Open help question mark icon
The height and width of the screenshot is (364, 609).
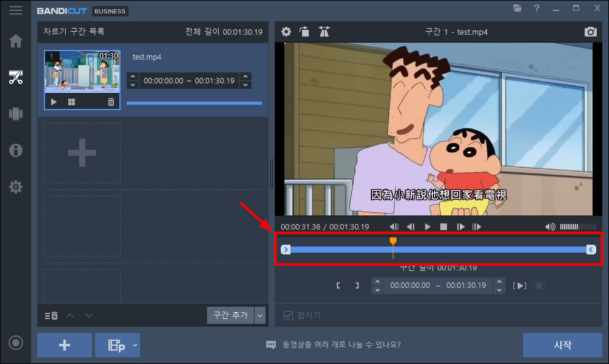pyautogui.click(x=537, y=8)
